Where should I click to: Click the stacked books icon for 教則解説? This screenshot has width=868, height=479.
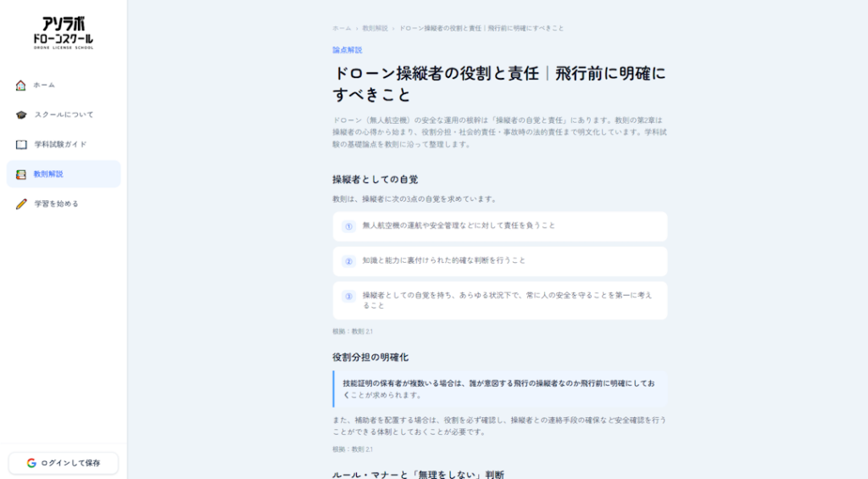[21, 174]
